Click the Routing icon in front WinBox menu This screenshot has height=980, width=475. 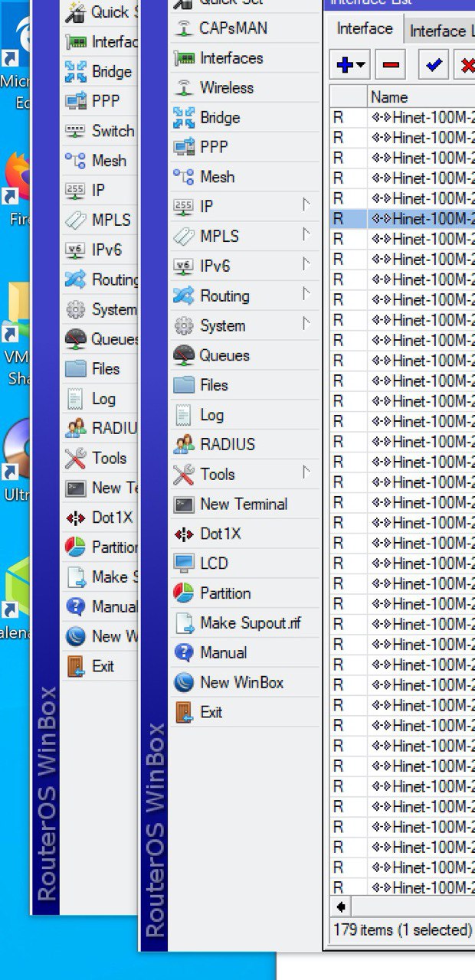[184, 296]
